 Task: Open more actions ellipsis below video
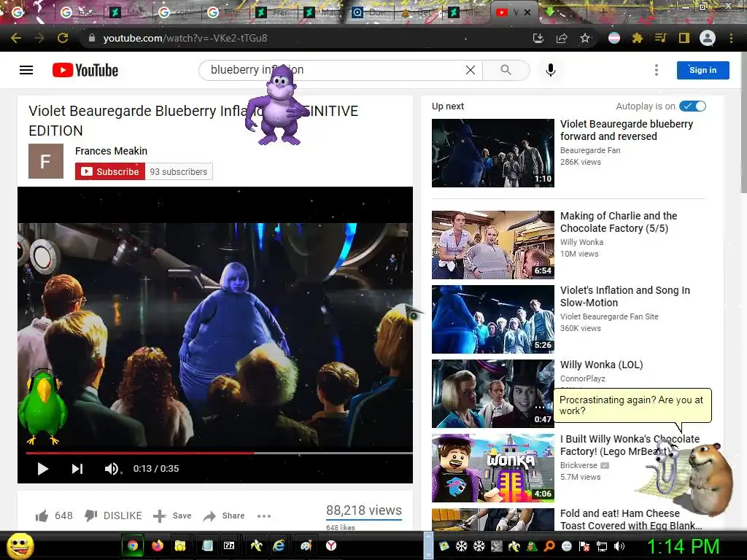tap(264, 516)
